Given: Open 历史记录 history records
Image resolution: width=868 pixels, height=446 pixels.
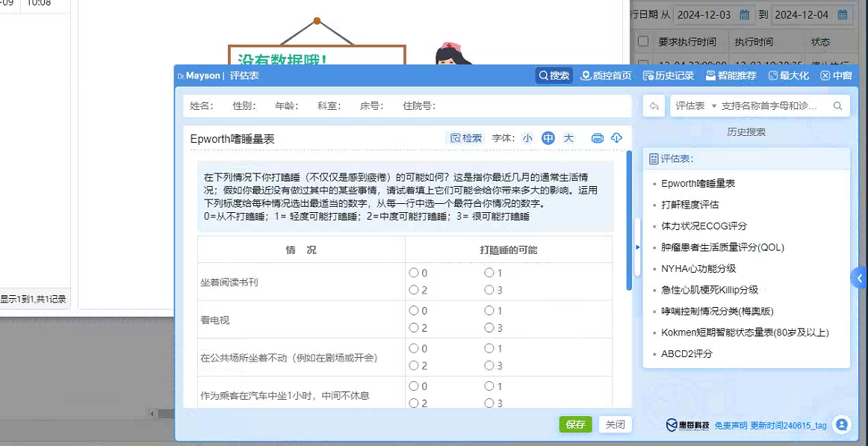Looking at the screenshot, I should click(x=669, y=75).
